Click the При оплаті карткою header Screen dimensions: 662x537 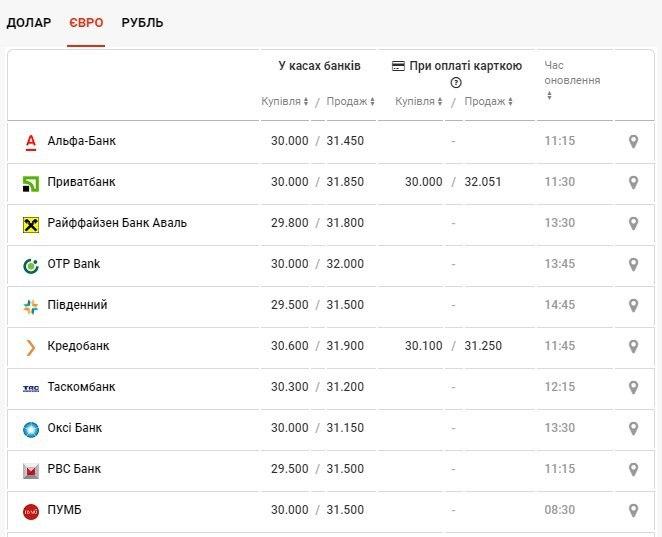(457, 66)
